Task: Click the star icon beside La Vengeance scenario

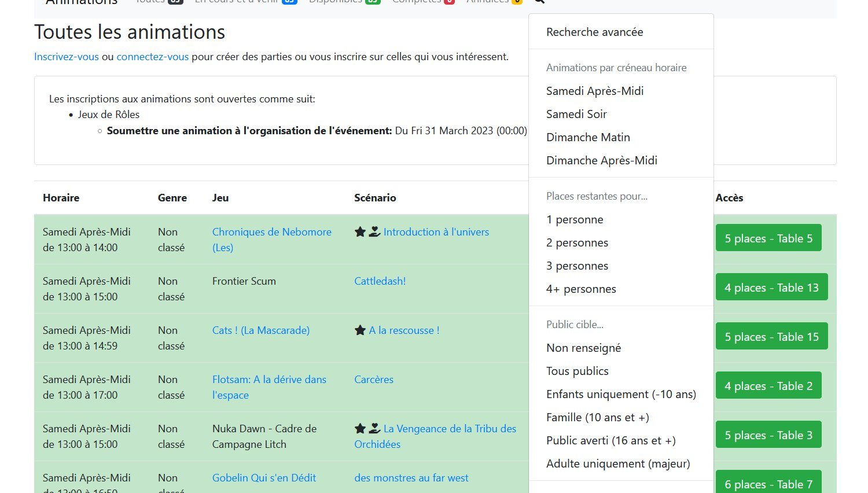Action: click(x=360, y=429)
